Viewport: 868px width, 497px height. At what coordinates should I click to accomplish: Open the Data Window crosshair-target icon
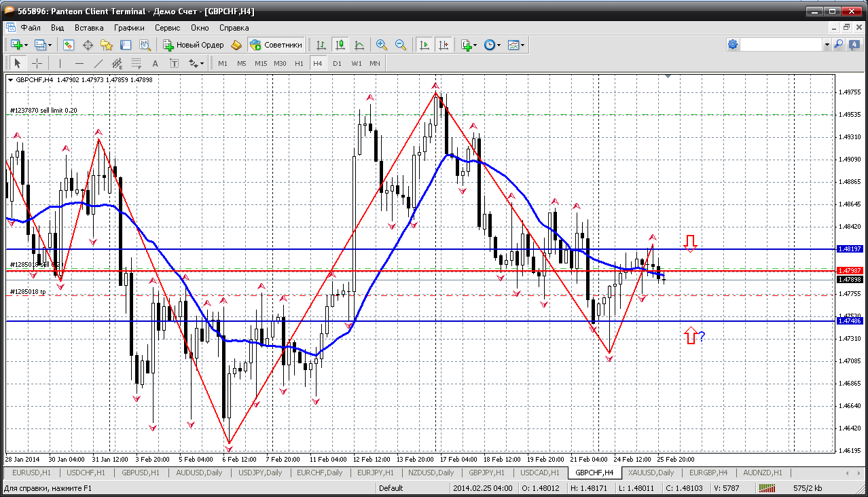coord(88,45)
